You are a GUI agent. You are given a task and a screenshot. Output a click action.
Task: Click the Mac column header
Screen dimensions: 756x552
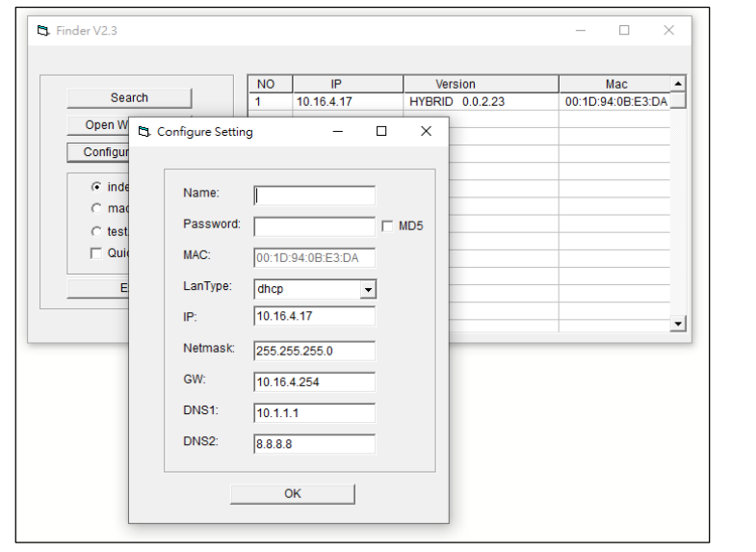coord(614,85)
